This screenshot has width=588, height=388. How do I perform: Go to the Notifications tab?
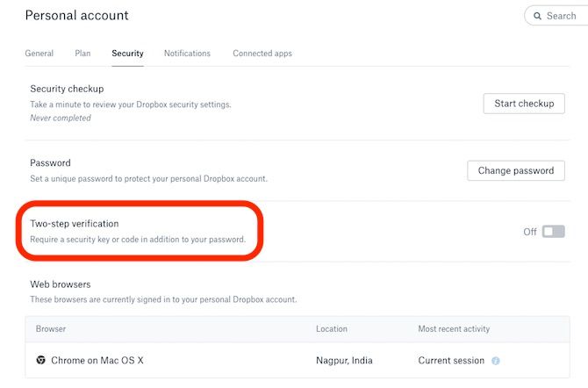(187, 54)
